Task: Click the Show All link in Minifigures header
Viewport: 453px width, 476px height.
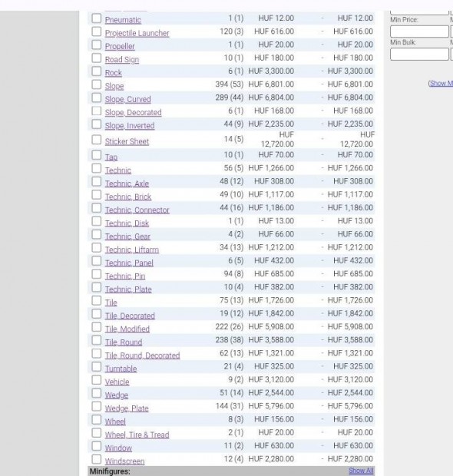Action: point(361,471)
